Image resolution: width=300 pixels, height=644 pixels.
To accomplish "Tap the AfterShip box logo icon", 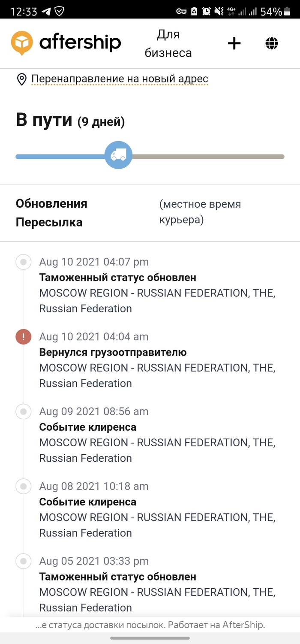I will tap(22, 43).
